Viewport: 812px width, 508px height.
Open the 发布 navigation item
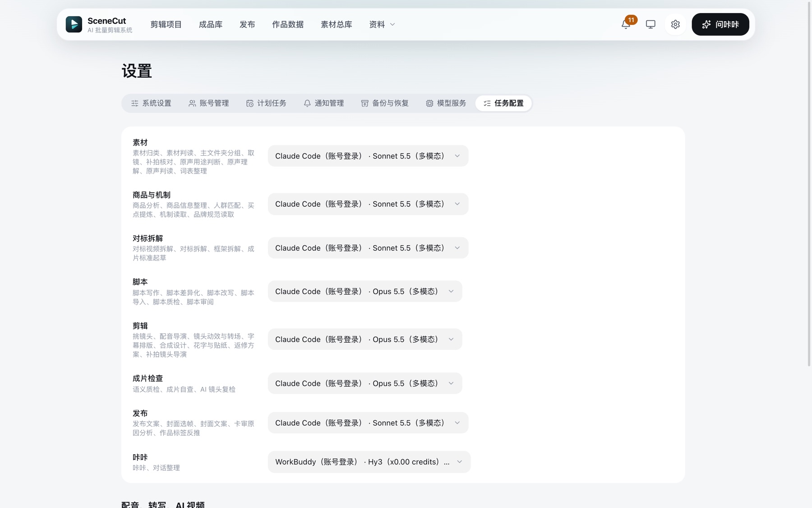pyautogui.click(x=247, y=24)
